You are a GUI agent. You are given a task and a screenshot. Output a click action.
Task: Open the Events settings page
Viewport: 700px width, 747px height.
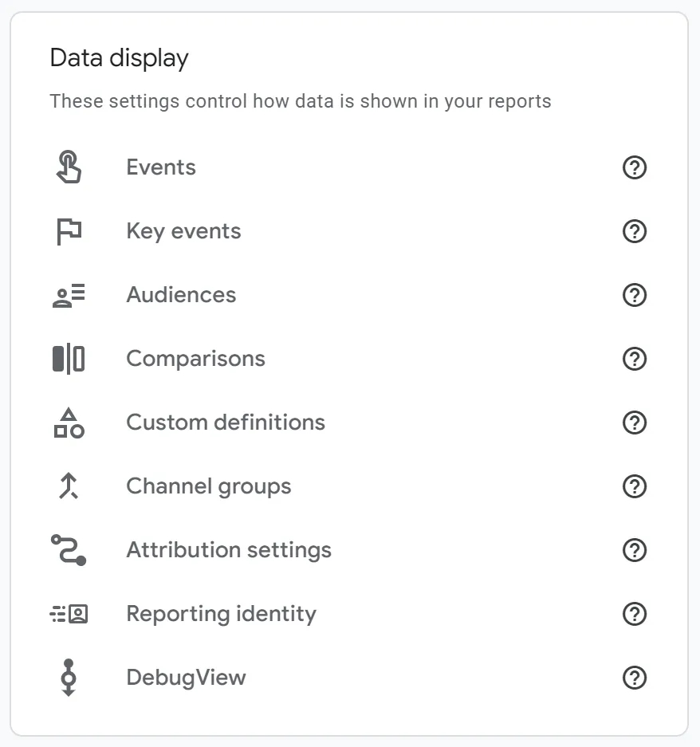click(161, 167)
